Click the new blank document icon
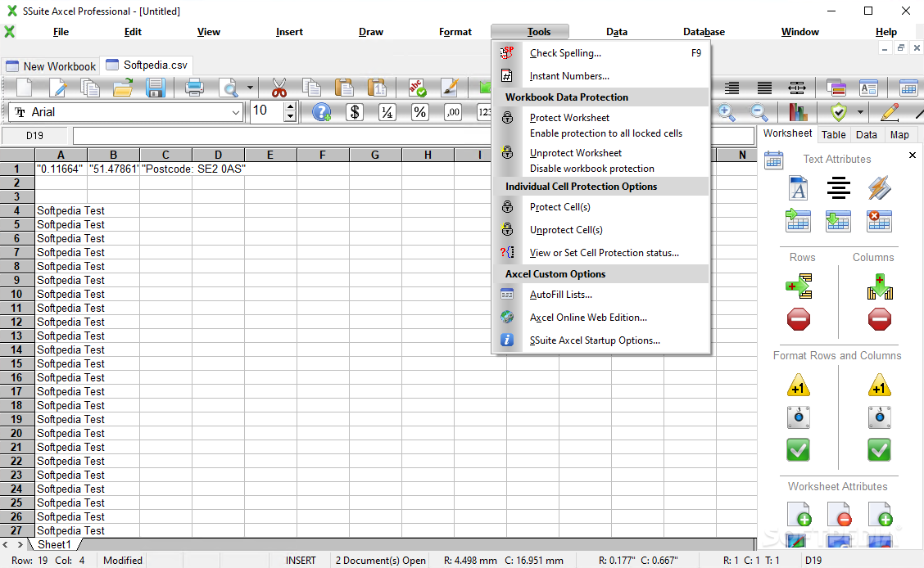 pos(25,88)
